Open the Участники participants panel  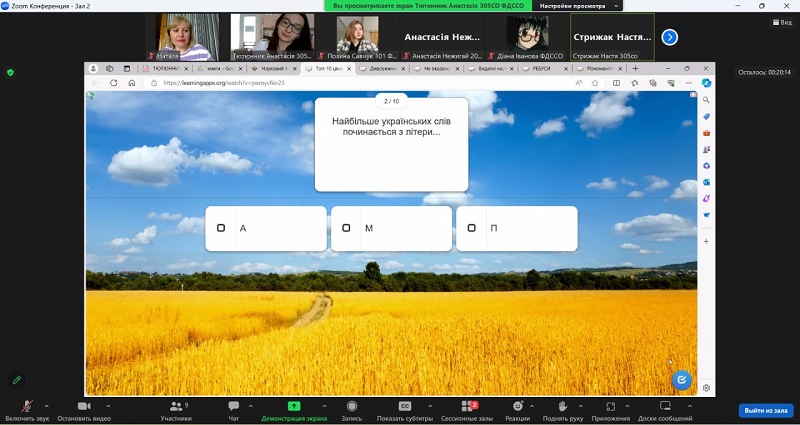tap(175, 406)
